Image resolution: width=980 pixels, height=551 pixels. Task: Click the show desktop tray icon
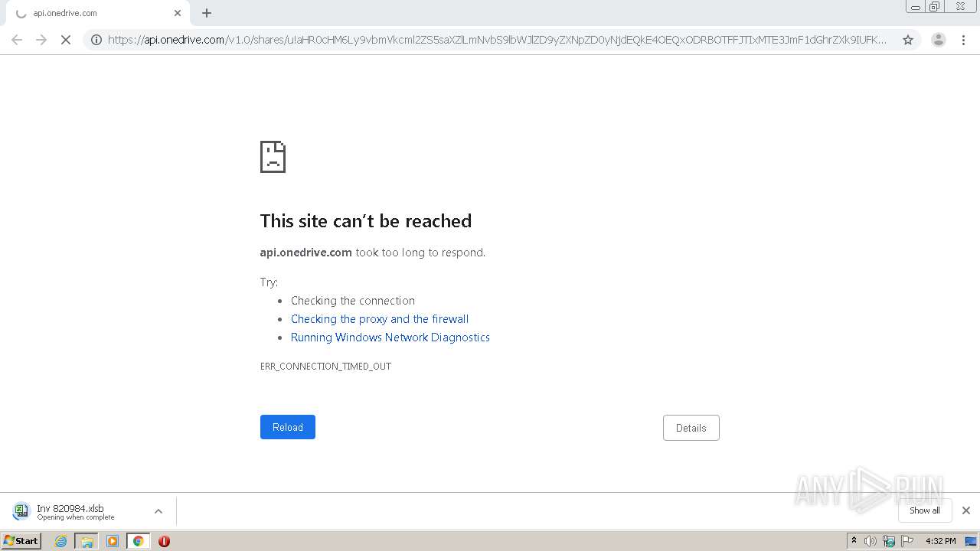pos(972,541)
